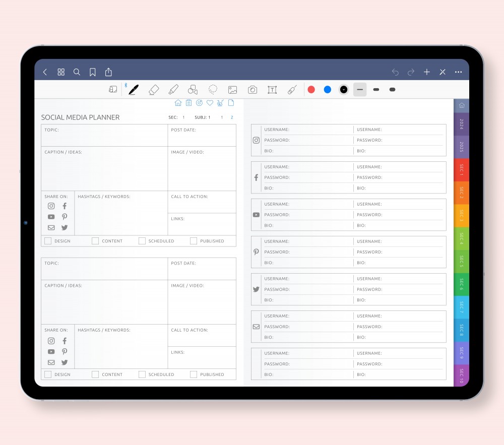
Task: Tap the first TOPIC field
Action: [x=104, y=135]
